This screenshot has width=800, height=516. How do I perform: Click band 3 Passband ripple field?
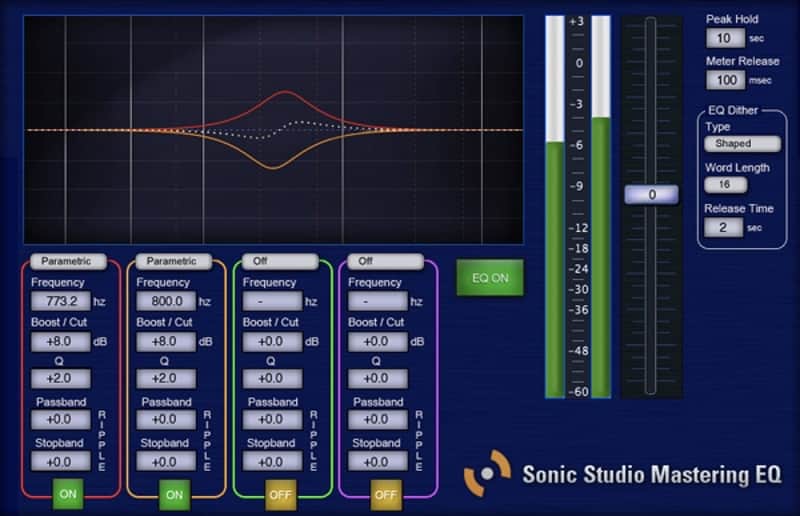272,420
